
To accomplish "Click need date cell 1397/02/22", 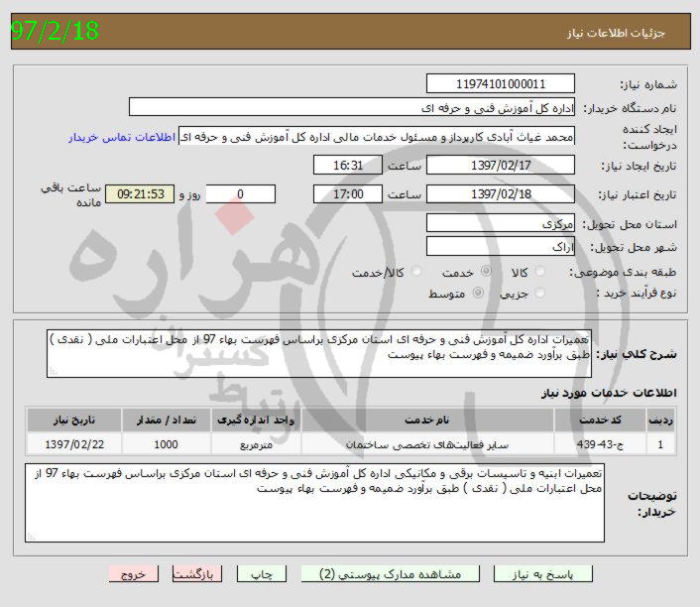I will [x=74, y=444].
